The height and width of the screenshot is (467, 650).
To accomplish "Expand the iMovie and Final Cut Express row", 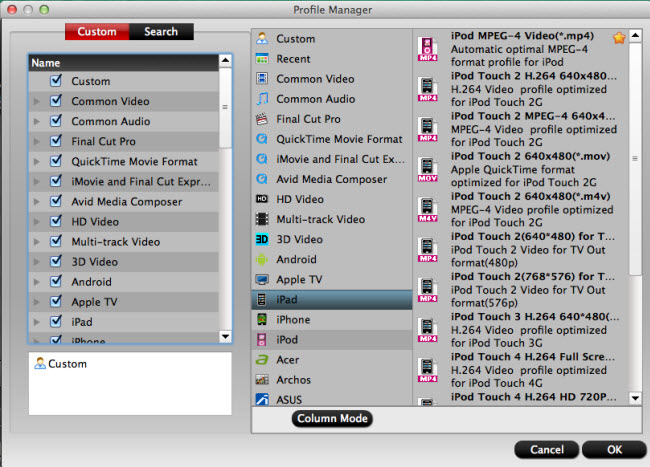I will point(36,181).
